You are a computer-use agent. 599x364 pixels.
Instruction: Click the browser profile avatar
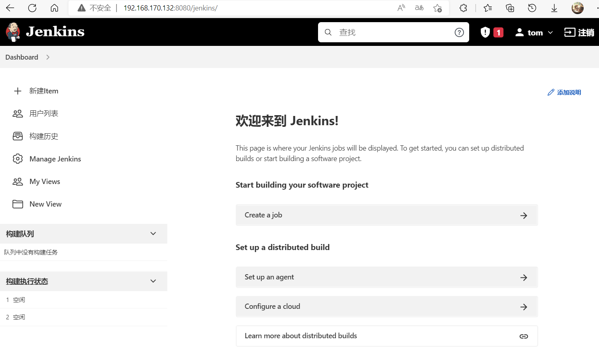578,8
